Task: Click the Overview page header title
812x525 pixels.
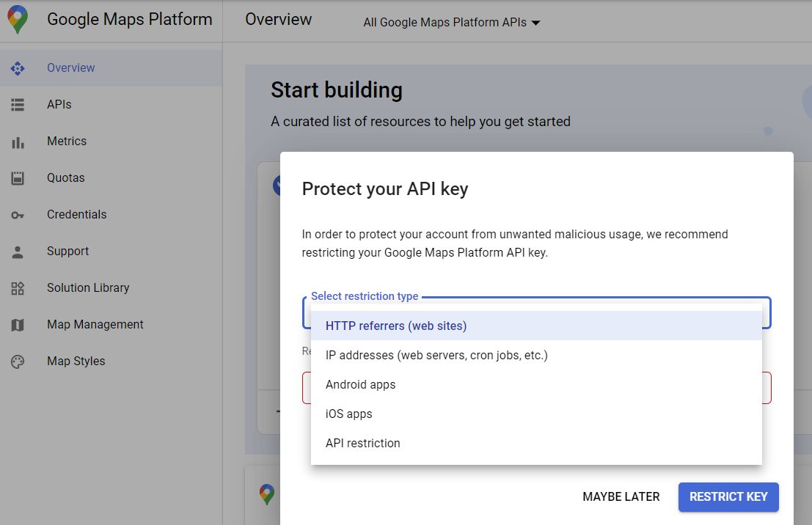Action: tap(279, 20)
